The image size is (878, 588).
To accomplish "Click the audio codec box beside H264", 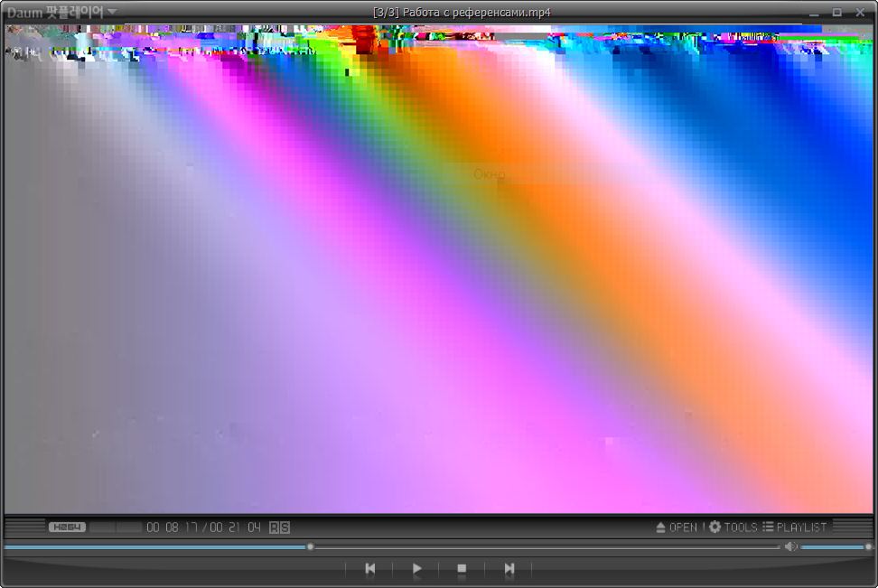I will 116,527.
